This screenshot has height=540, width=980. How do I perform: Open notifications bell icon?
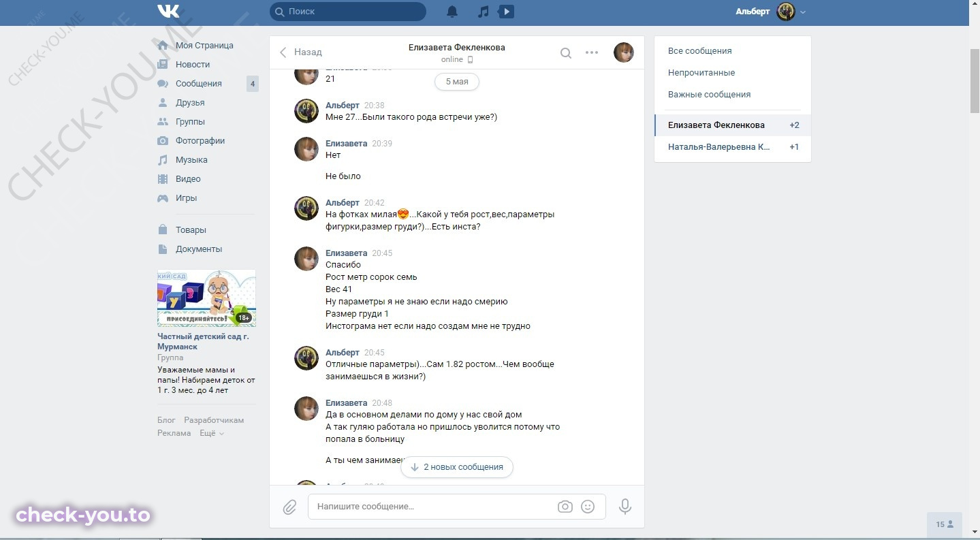tap(452, 12)
